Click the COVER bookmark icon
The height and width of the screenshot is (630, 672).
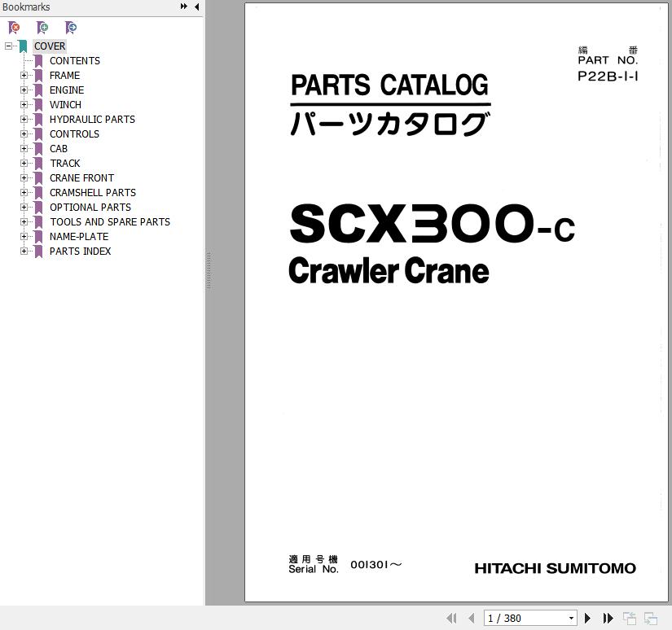pos(23,46)
